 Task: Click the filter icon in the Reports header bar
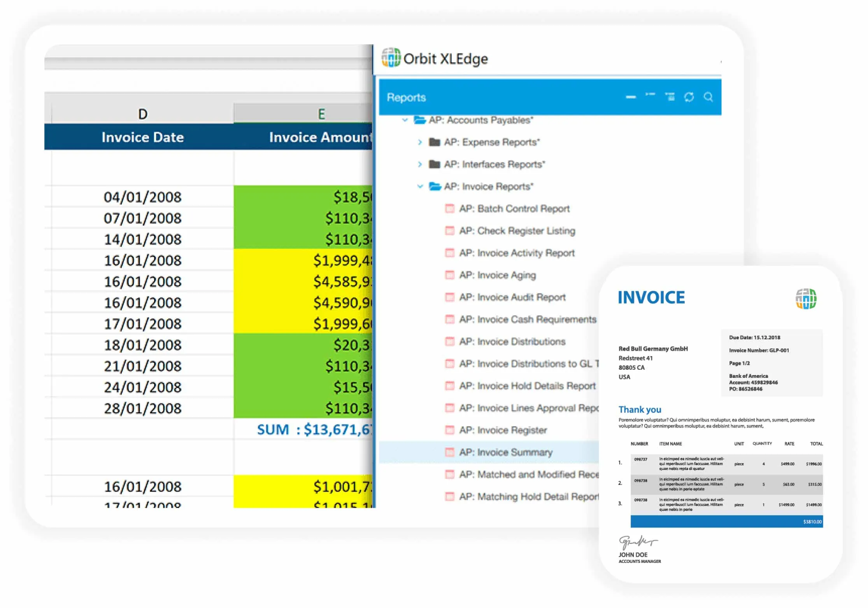[670, 96]
